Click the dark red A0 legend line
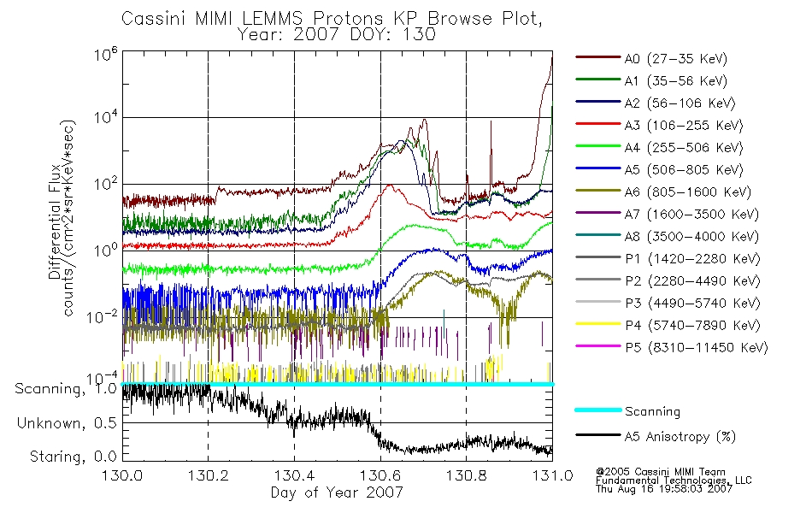The height and width of the screenshot is (513, 812). [597, 57]
